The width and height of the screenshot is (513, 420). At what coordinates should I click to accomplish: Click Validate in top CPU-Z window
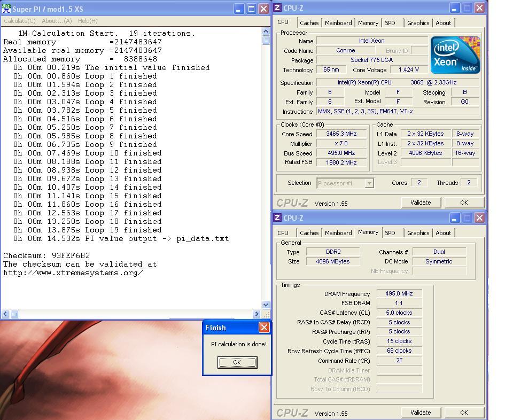coord(421,203)
